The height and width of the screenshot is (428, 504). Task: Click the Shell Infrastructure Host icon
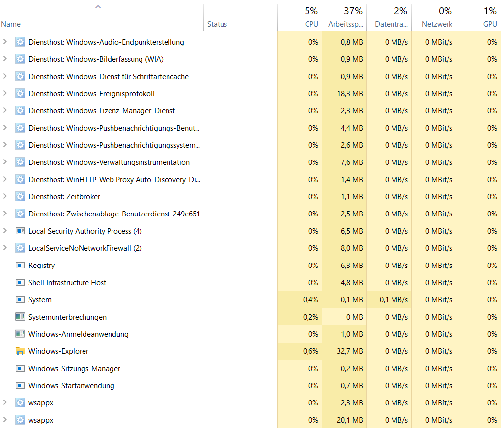point(20,283)
